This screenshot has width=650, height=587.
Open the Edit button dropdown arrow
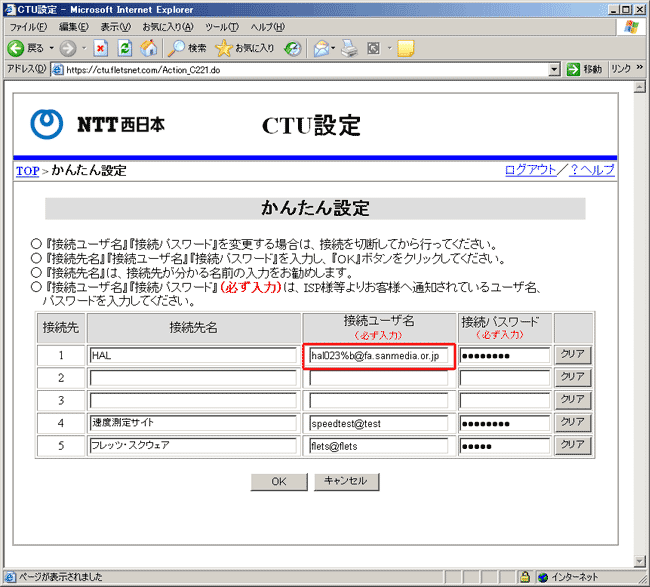389,49
